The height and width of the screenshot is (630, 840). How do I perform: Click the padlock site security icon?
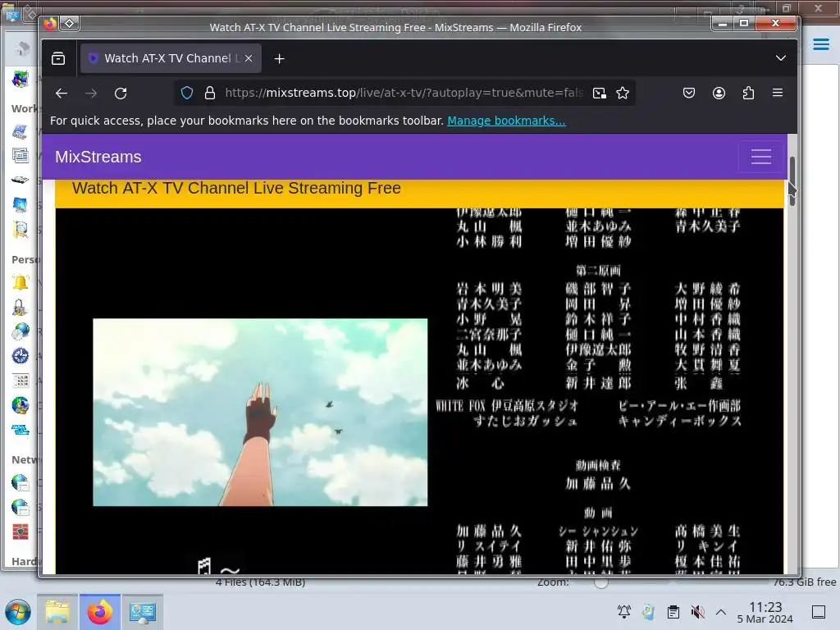[210, 94]
